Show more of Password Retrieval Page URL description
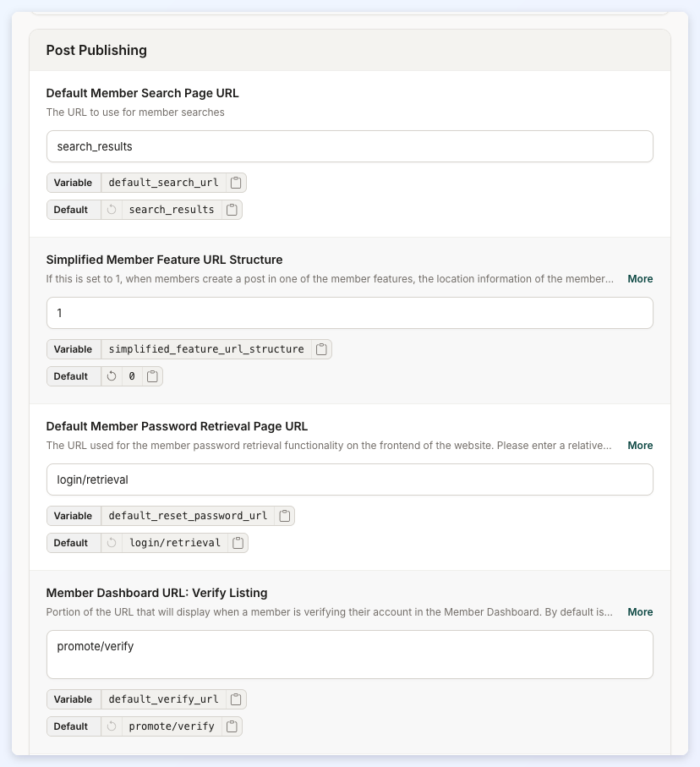Screen dimensions: 700x767 (640, 446)
